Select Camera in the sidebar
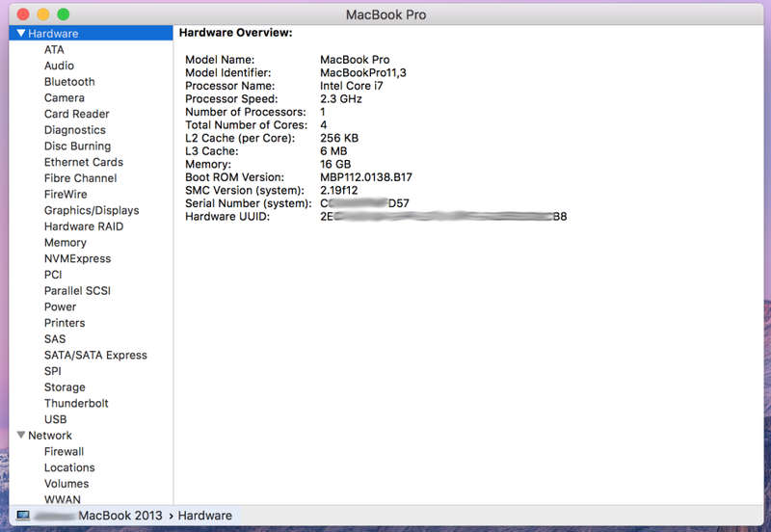The width and height of the screenshot is (771, 532). (64, 98)
